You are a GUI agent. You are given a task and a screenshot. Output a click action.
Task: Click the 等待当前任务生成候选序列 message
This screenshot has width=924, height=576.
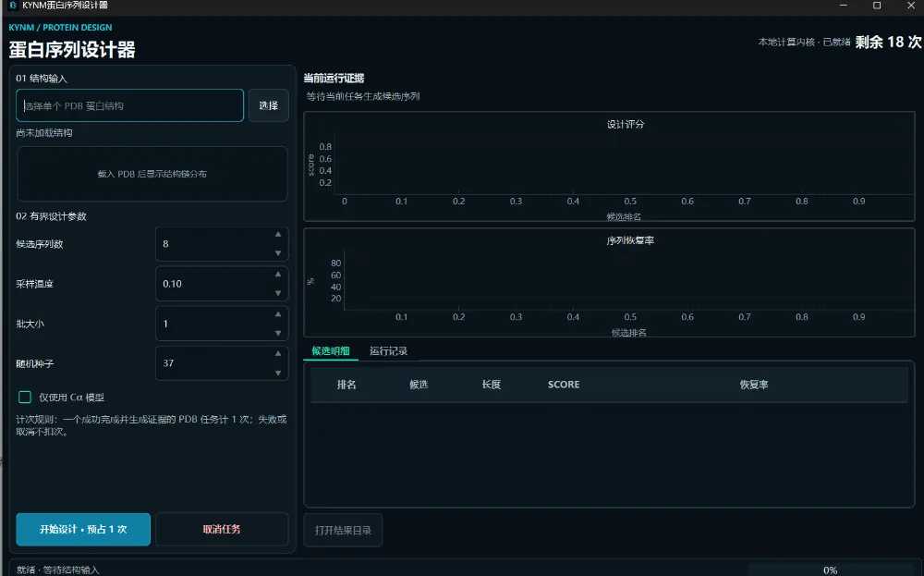coord(363,96)
